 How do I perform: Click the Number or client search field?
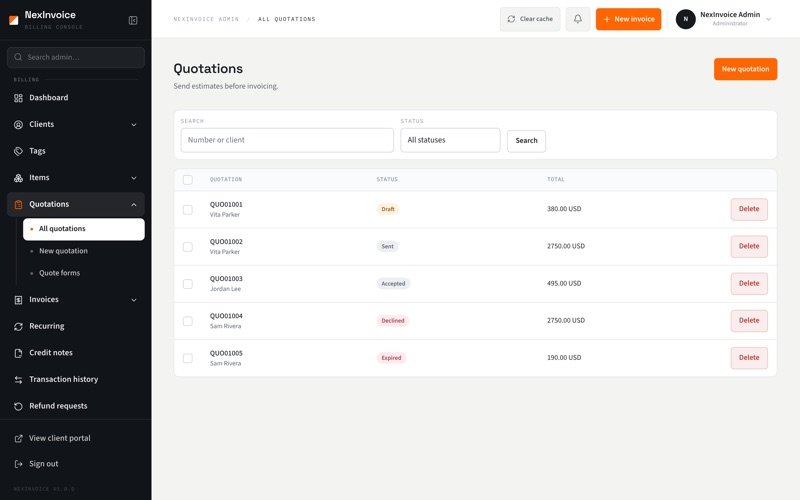pyautogui.click(x=287, y=140)
